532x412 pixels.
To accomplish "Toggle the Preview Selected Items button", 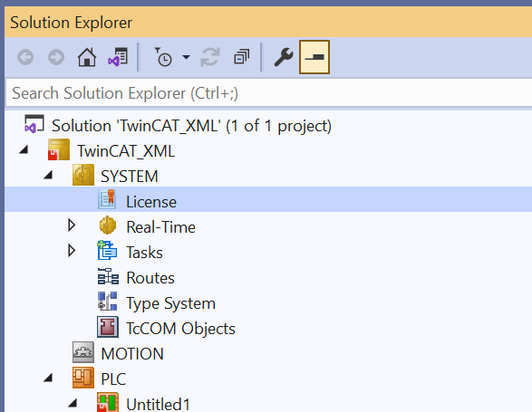I will click(314, 57).
